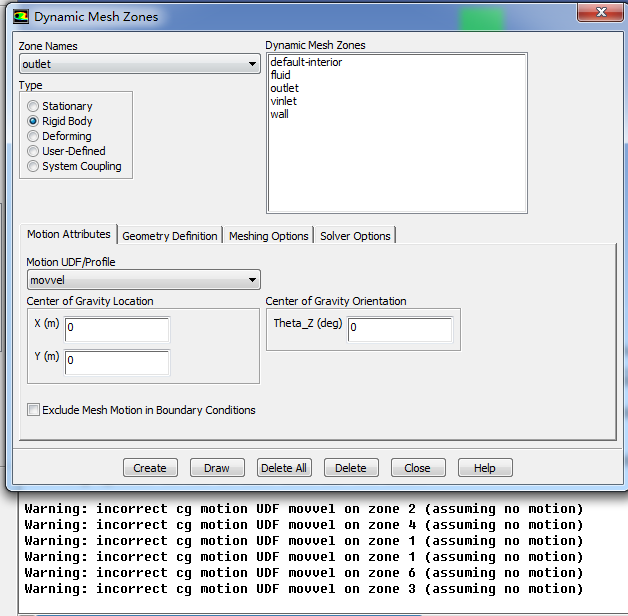The width and height of the screenshot is (628, 616).
Task: Click the console warning about zone 4
Action: [304, 525]
